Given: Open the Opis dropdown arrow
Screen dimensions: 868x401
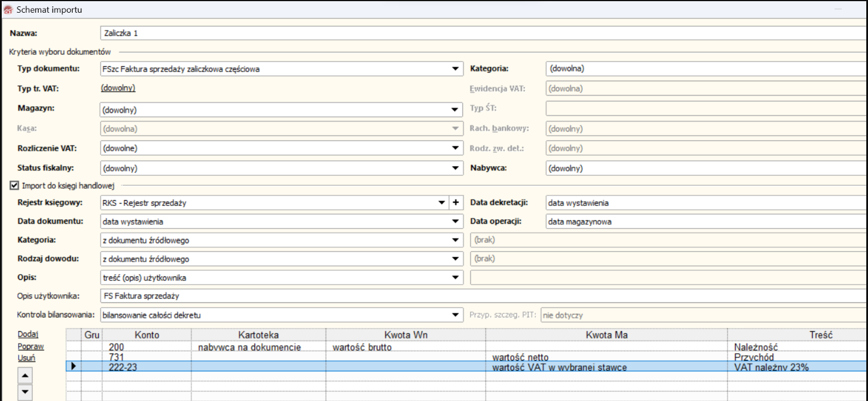Looking at the screenshot, I should [x=455, y=278].
